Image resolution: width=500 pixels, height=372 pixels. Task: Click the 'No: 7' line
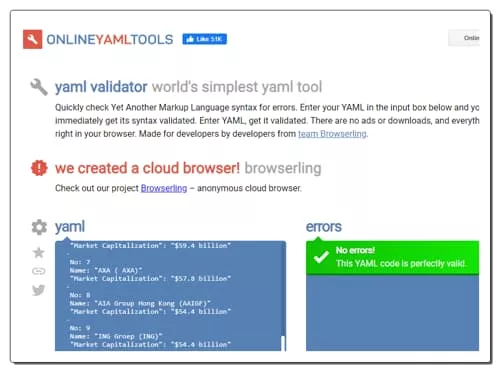[80, 262]
